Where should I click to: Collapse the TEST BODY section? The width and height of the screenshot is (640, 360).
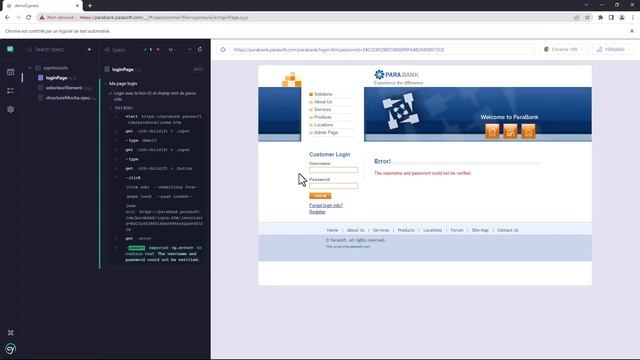pyautogui.click(x=111, y=108)
